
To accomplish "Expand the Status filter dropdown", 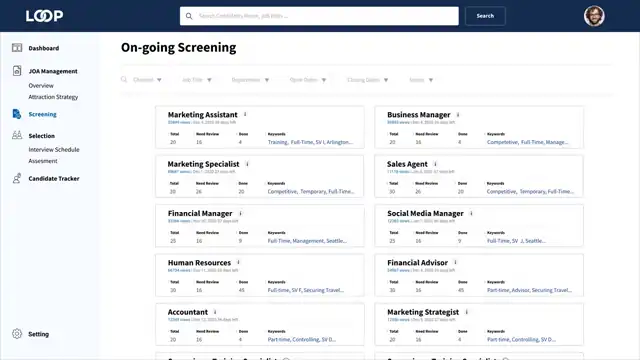I will (x=421, y=80).
